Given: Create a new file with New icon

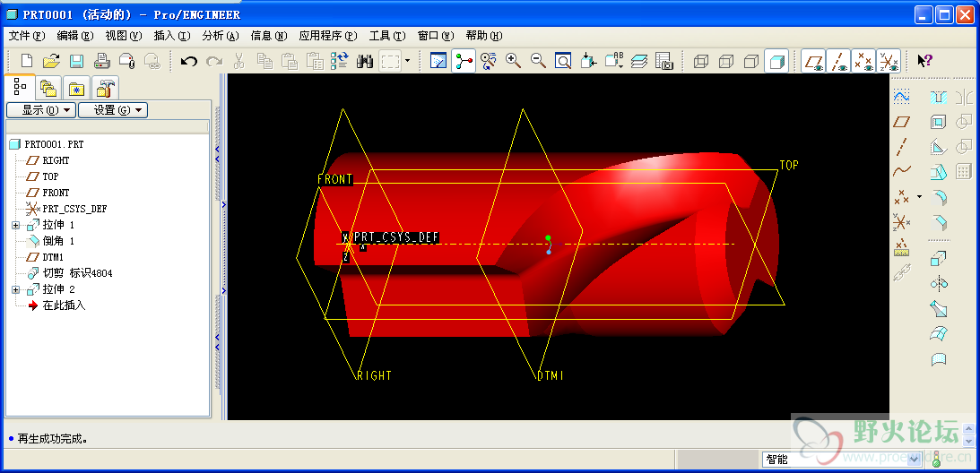Looking at the screenshot, I should click(x=27, y=61).
